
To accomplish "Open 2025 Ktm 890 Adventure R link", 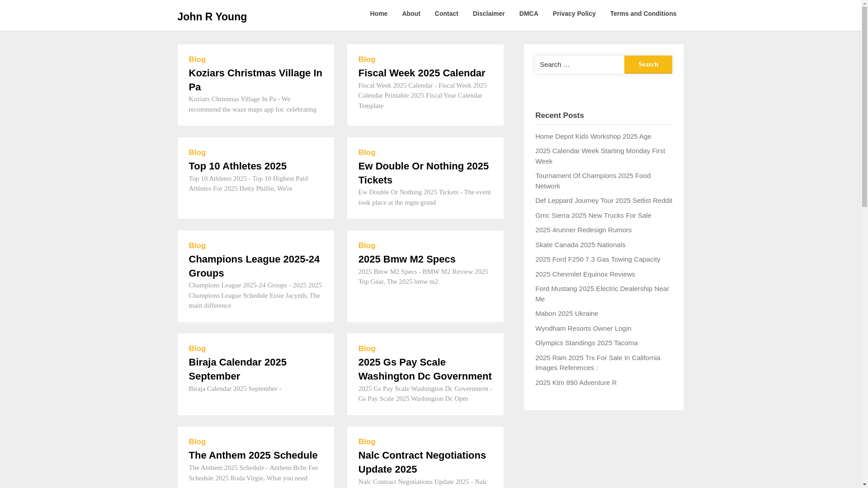I will (x=576, y=382).
